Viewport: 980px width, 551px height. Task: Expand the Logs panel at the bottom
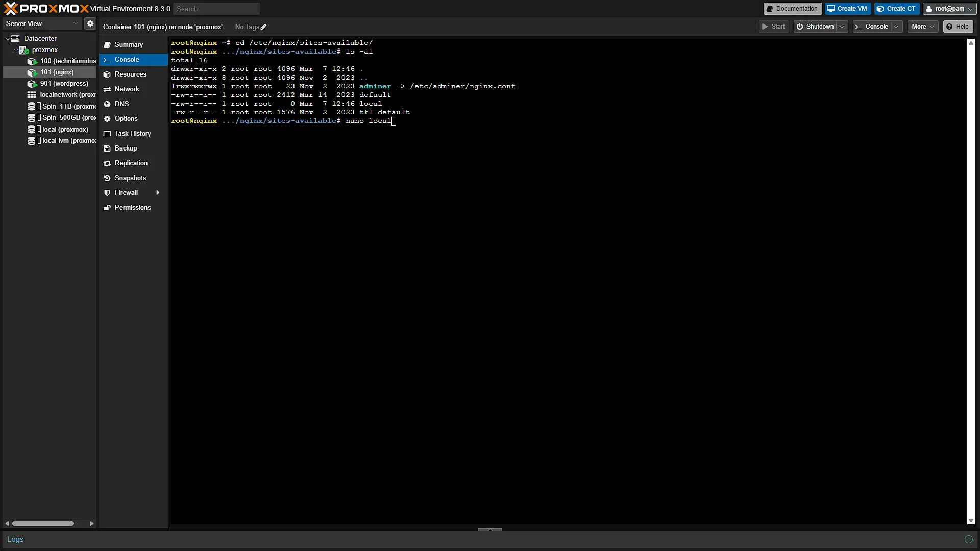pyautogui.click(x=490, y=530)
